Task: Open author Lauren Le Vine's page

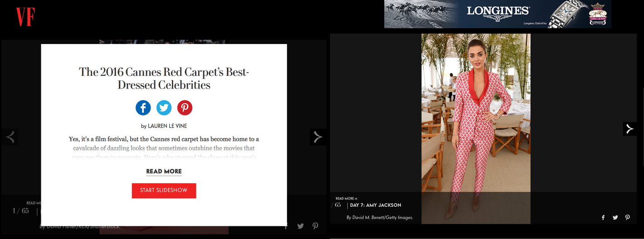Action: pos(167,126)
